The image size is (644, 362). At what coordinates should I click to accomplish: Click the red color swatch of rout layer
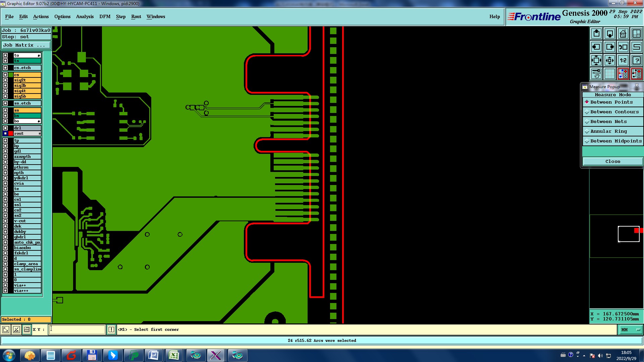pos(11,133)
